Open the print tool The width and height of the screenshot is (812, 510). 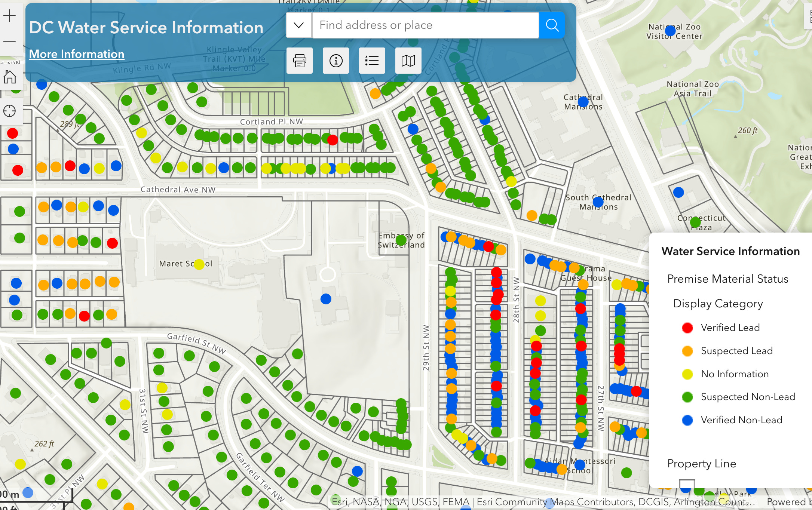299,61
